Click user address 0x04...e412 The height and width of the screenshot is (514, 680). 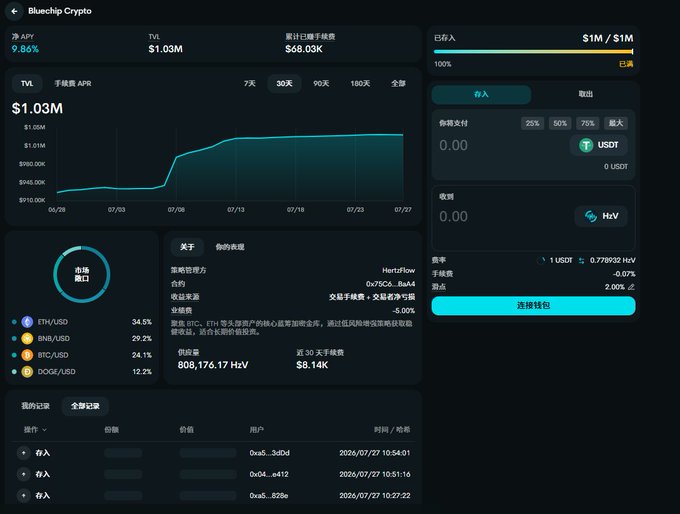[269, 474]
